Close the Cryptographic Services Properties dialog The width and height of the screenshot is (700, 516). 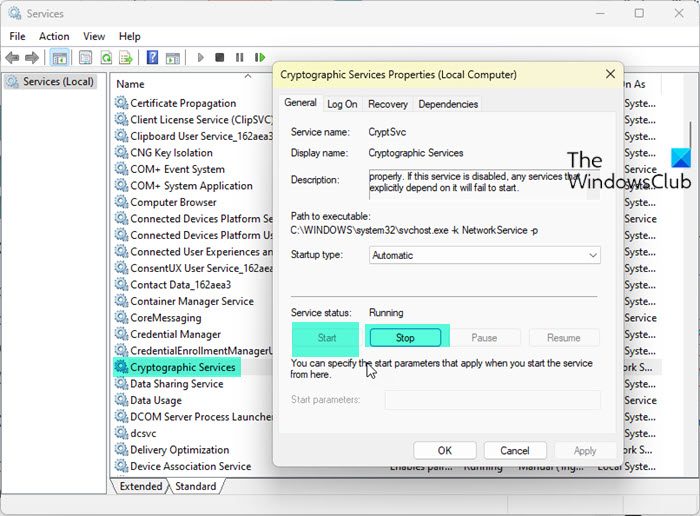pyautogui.click(x=610, y=74)
